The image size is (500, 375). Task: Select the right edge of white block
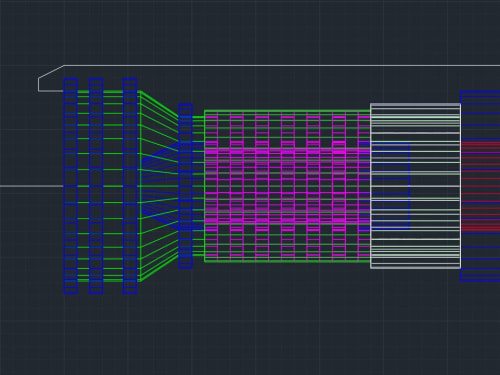coord(461,186)
